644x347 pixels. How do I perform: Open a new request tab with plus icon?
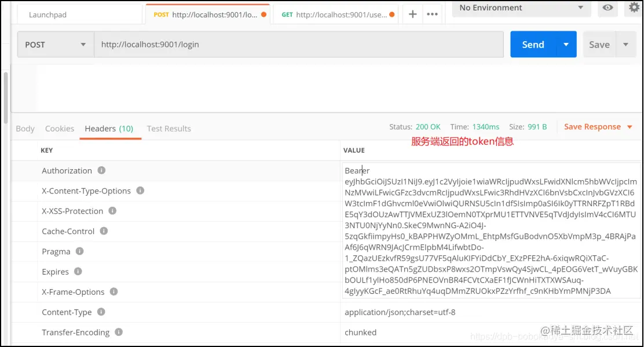[x=413, y=14]
